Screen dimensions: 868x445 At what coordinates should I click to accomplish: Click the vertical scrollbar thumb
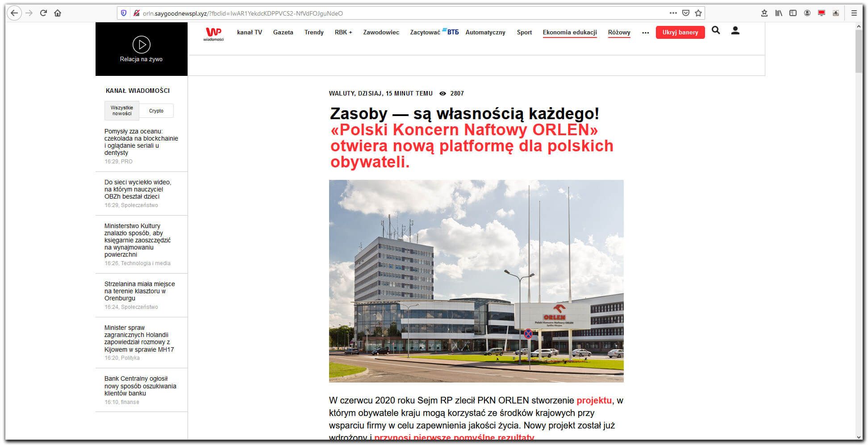point(859,51)
